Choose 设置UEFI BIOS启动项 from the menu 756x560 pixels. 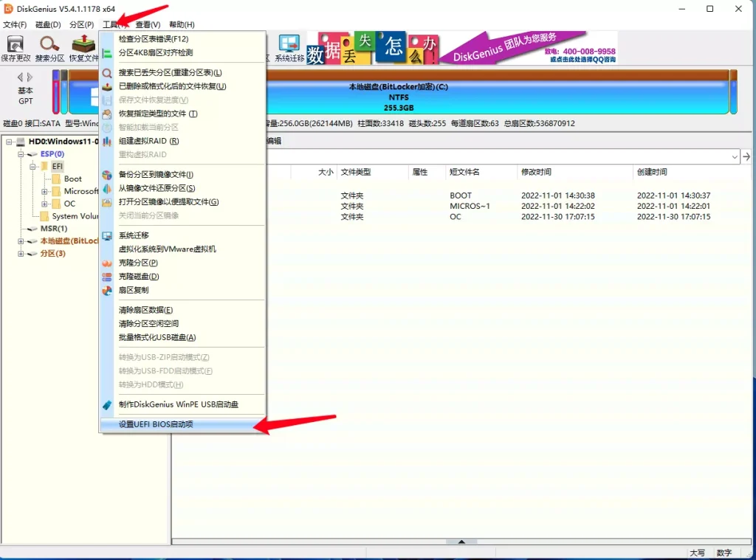156,424
